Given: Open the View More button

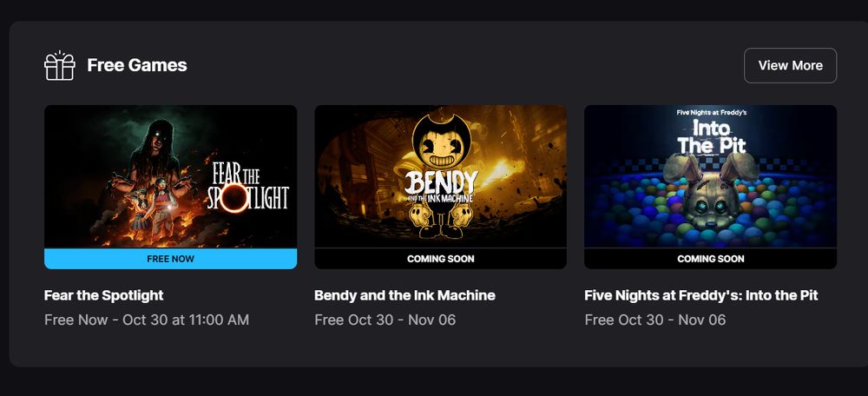Looking at the screenshot, I should click(790, 65).
